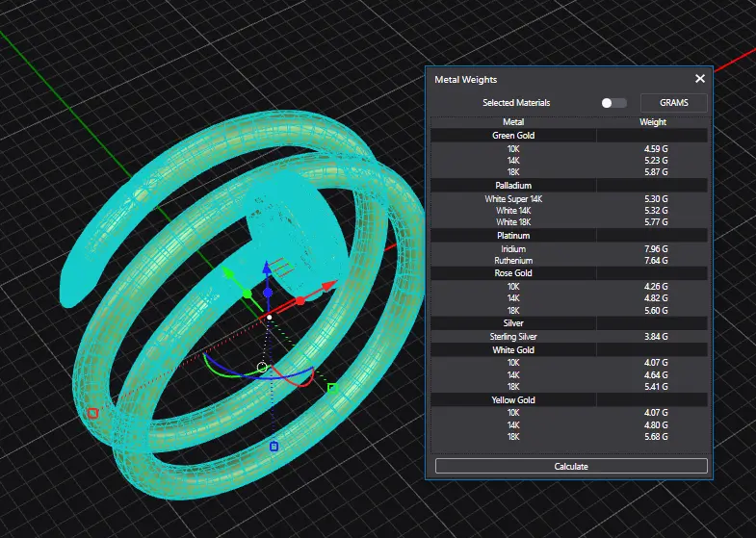This screenshot has width=756, height=538.
Task: Toggle the Selected Materials switch
Action: pos(613,103)
